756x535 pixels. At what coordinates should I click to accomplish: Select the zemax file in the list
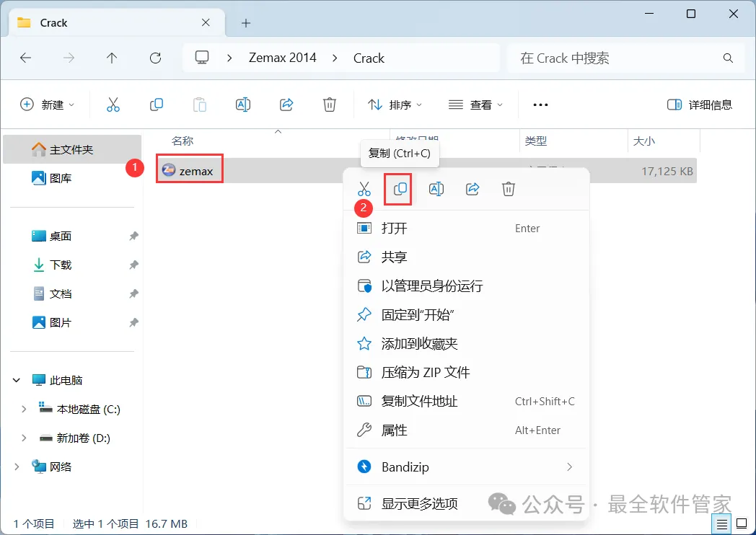[426, 171]
